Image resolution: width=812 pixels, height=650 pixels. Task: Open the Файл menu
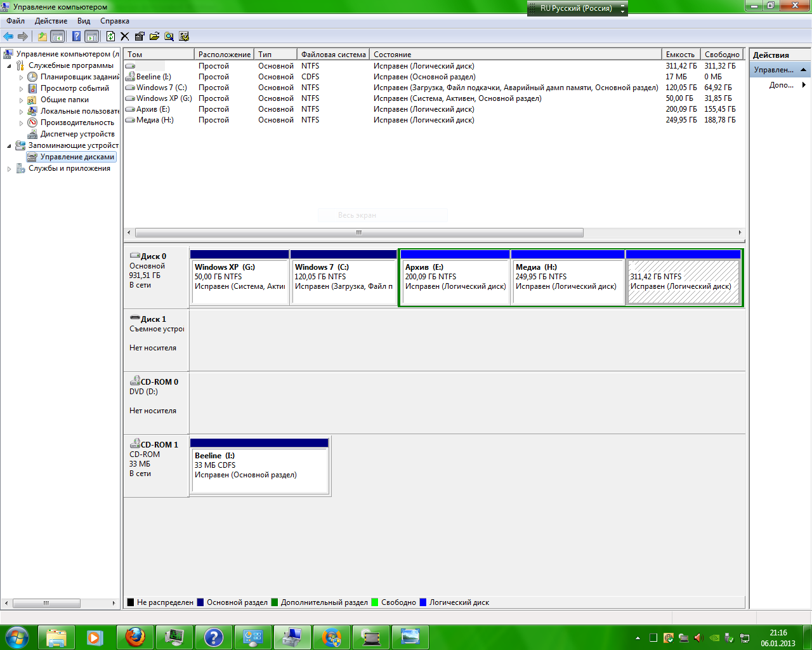click(x=16, y=21)
